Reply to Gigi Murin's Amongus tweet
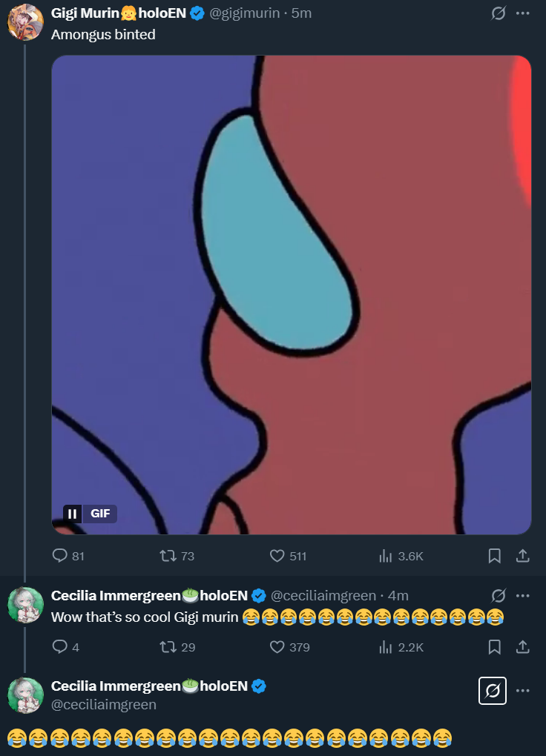The image size is (546, 756). point(60,556)
